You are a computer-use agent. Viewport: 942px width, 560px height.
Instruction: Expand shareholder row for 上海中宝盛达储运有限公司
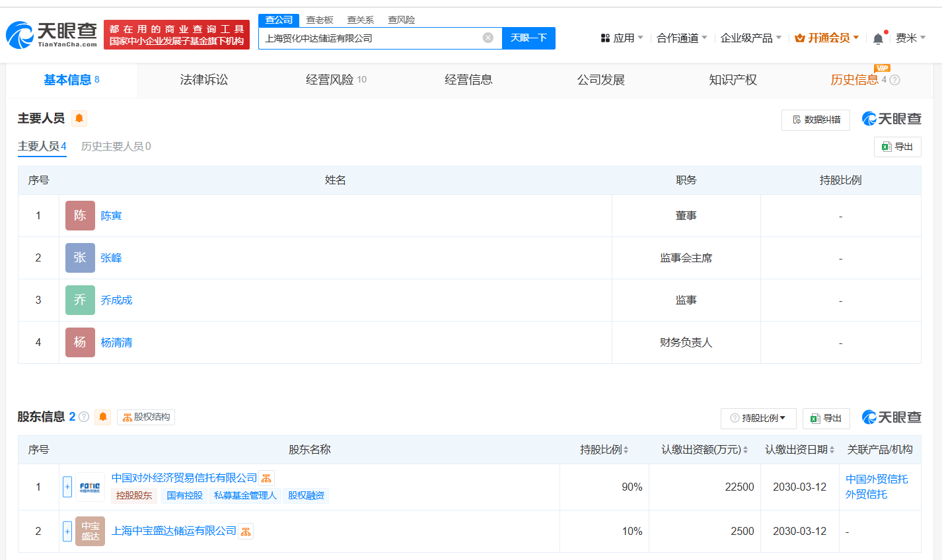pyautogui.click(x=67, y=531)
